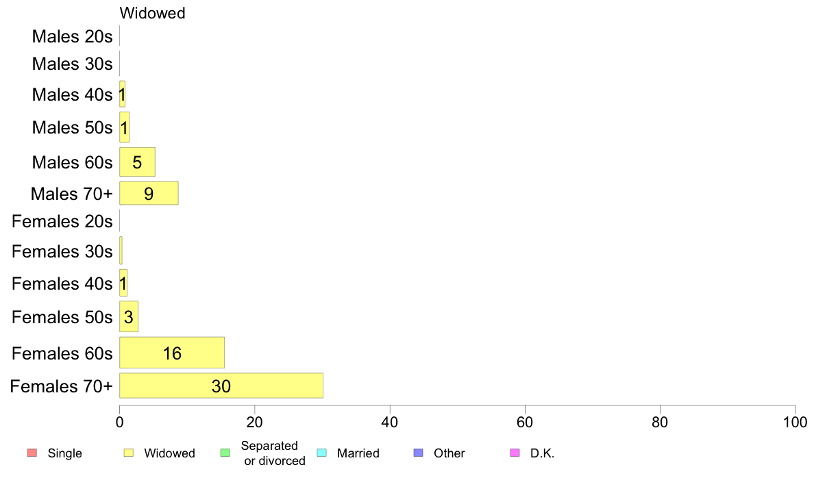Select the Males 60s bar showing 5
The height and width of the screenshot is (504, 814).
tap(137, 162)
